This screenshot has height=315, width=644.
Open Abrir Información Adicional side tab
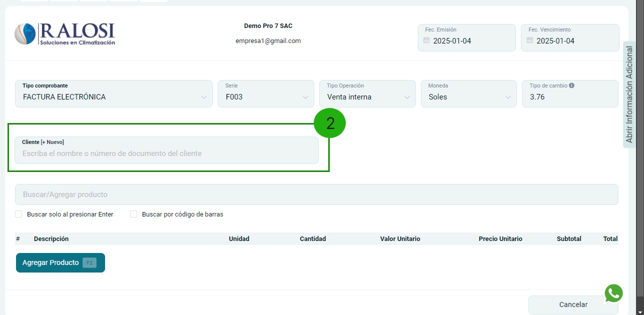tap(629, 94)
